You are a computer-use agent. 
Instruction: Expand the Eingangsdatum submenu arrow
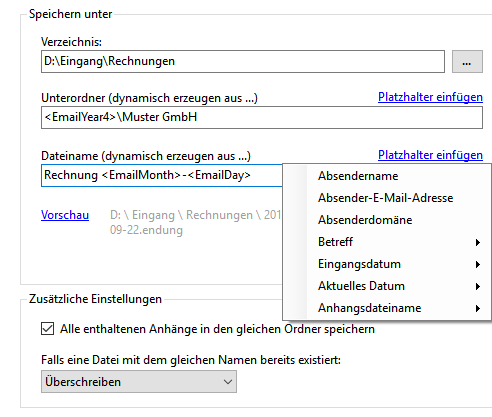pos(478,264)
